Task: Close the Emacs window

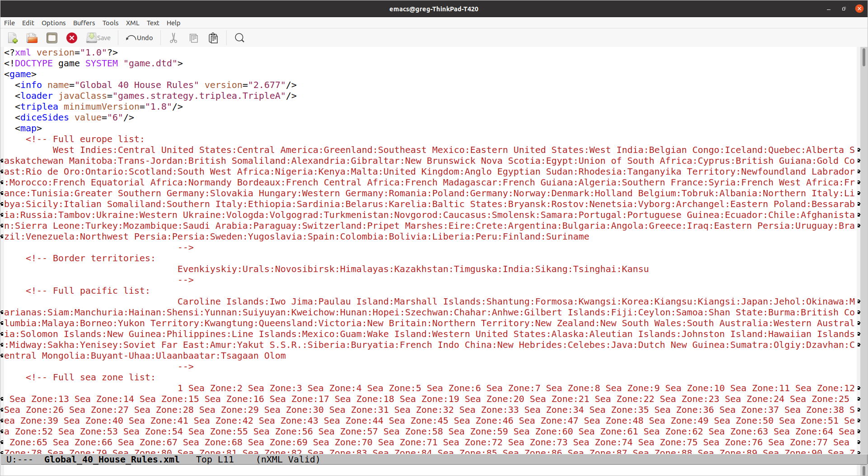Action: pyautogui.click(x=859, y=9)
